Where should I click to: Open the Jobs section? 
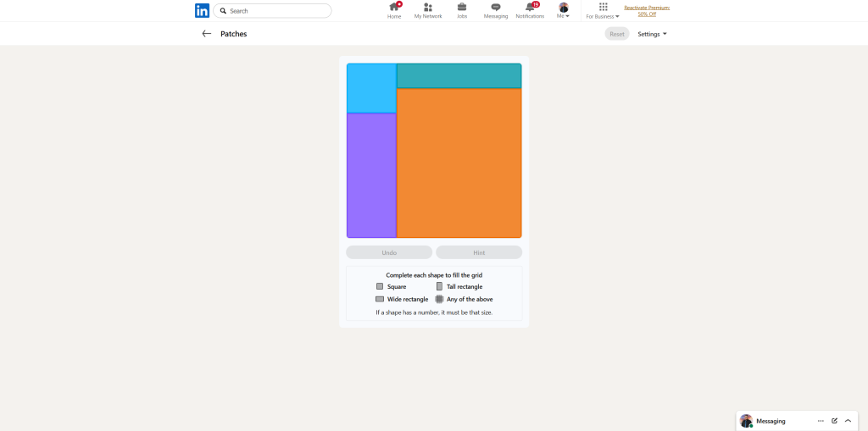pyautogui.click(x=462, y=10)
